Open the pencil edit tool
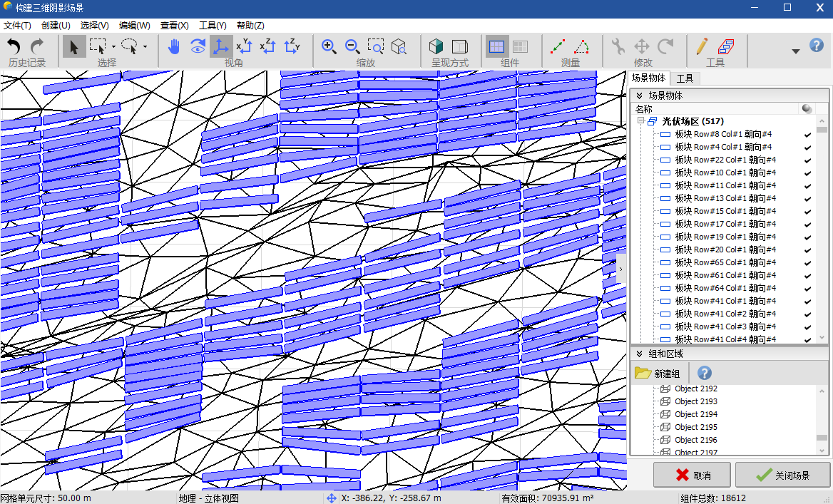833x504 pixels. click(702, 47)
